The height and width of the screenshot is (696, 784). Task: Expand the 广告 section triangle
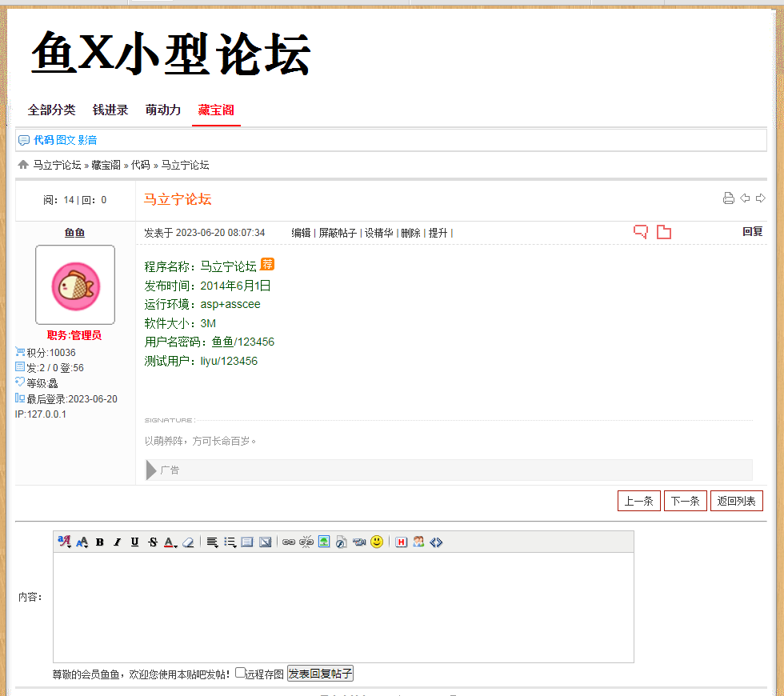click(151, 470)
